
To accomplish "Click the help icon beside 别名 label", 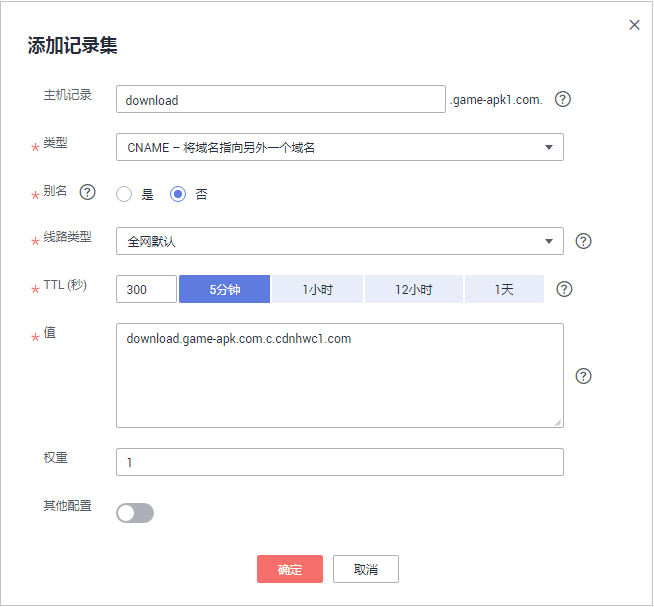I will pos(87,193).
